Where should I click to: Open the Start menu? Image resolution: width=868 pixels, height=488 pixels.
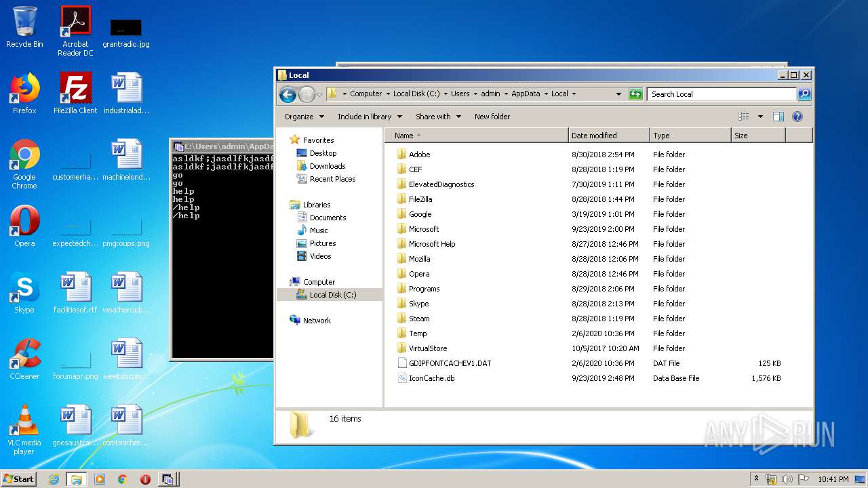tap(19, 479)
